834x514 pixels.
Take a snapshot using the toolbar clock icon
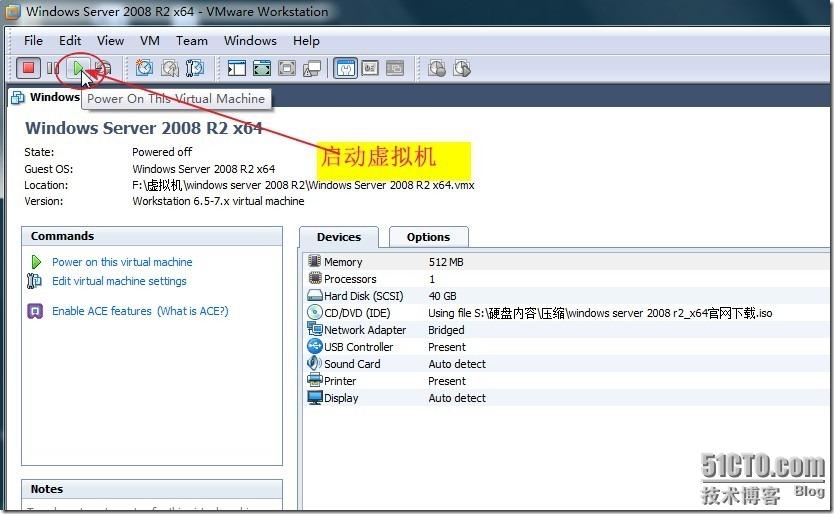(144, 68)
